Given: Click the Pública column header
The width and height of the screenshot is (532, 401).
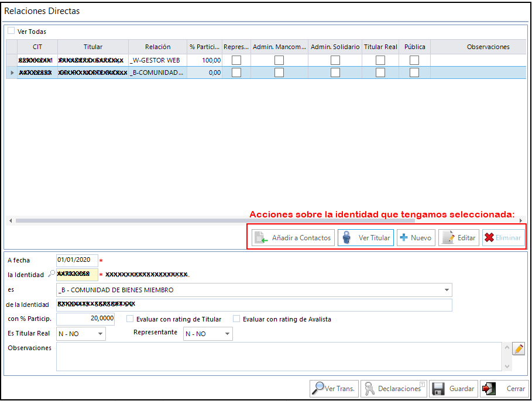Looking at the screenshot, I should (x=414, y=47).
